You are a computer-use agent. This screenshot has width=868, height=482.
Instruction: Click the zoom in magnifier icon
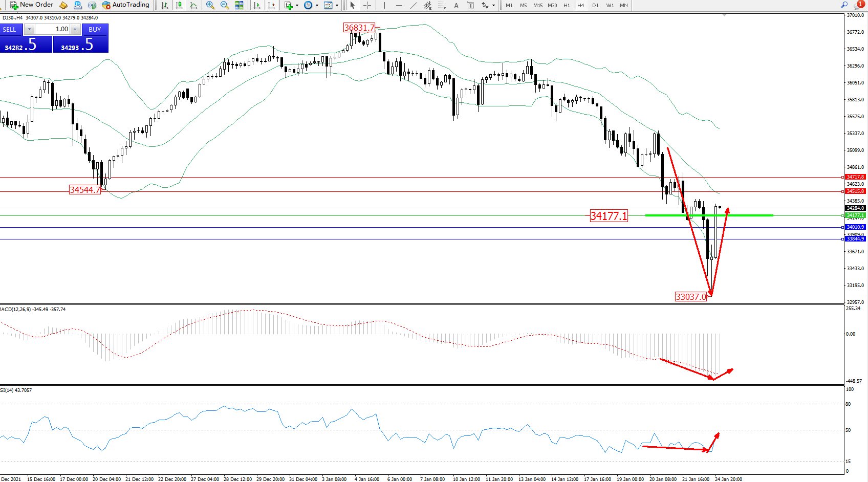210,5
